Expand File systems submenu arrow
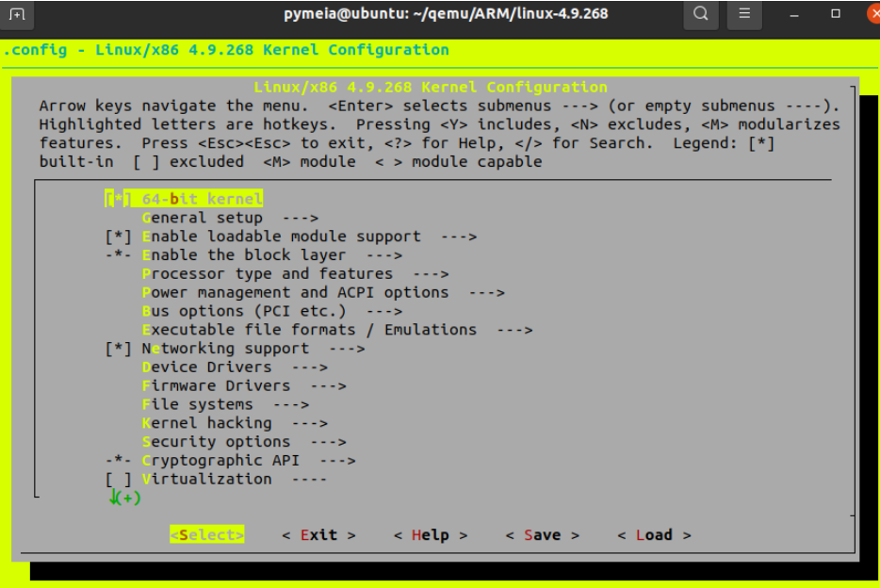This screenshot has height=588, width=880. (291, 404)
